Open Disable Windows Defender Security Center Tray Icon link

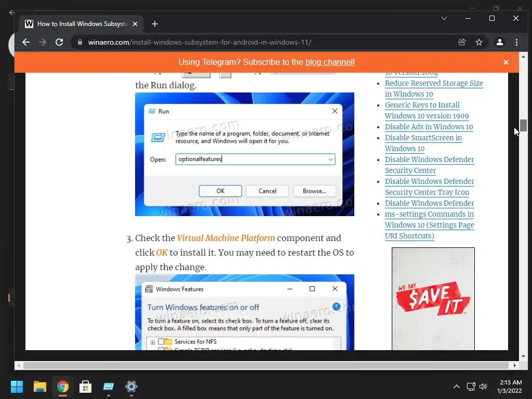(429, 187)
